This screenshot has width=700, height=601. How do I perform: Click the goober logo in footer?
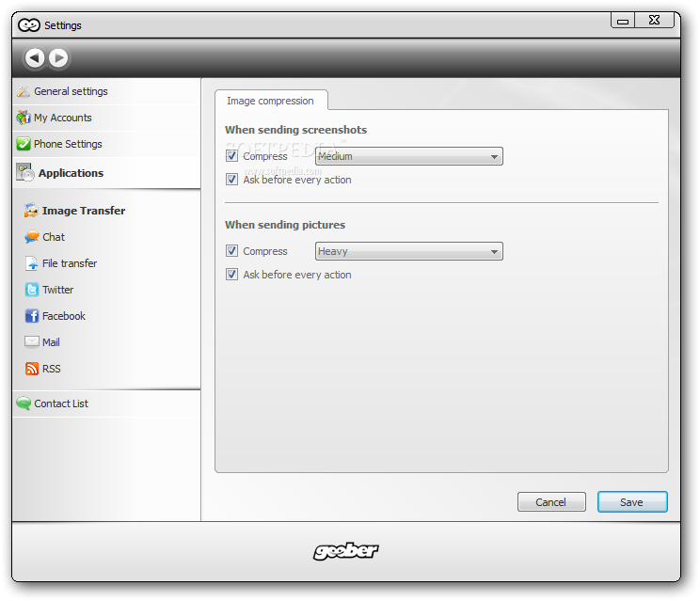point(346,551)
